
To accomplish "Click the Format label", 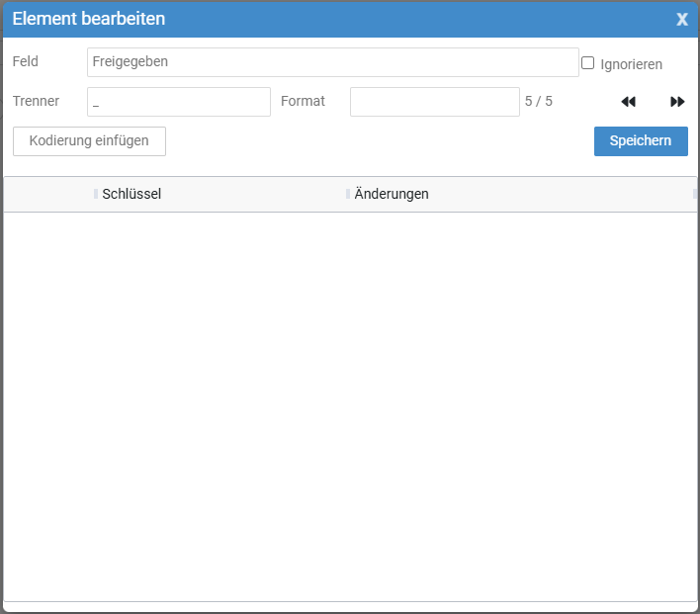I will 303,101.
